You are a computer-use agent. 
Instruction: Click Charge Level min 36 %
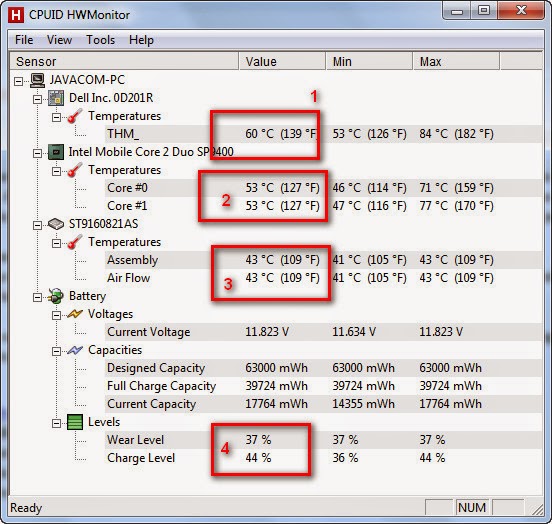coord(345,458)
